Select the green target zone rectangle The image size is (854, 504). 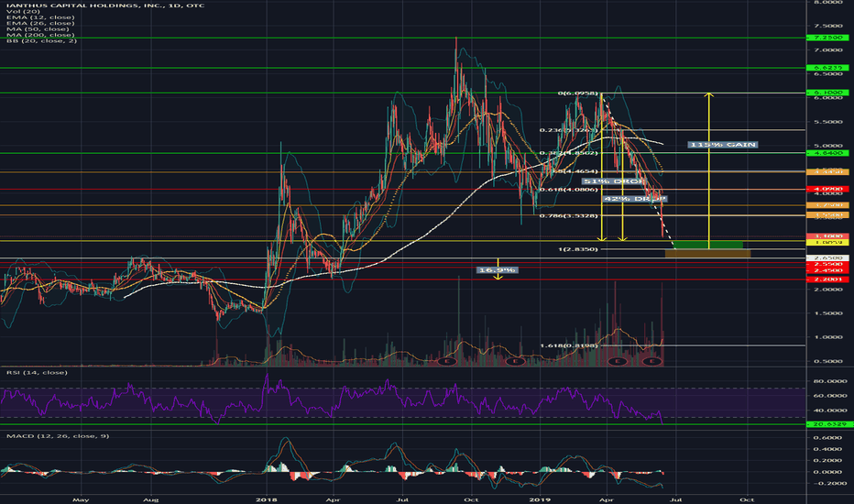[x=708, y=245]
